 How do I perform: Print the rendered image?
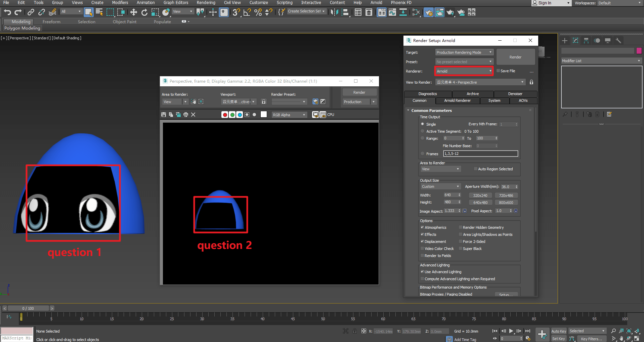tap(186, 115)
